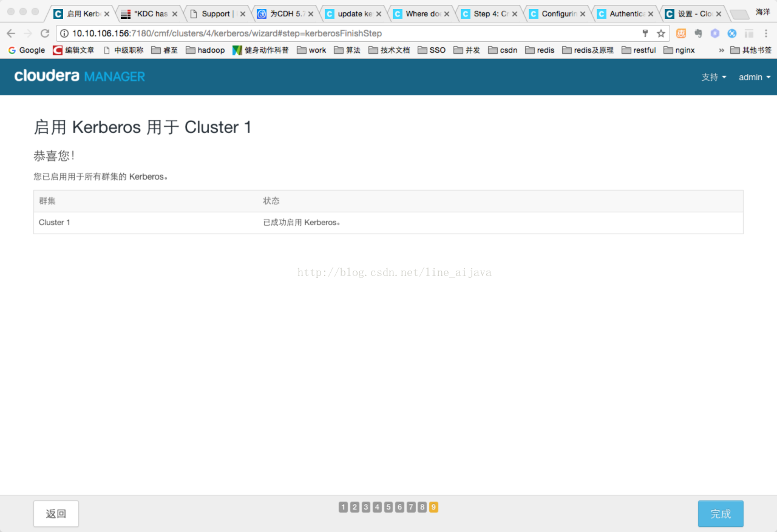Go back with the browser back arrow

point(11,33)
